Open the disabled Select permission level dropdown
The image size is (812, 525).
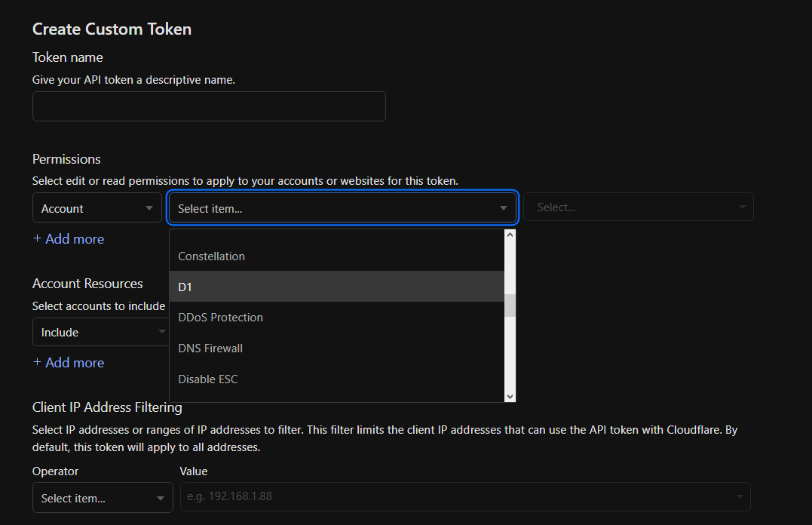[x=639, y=207]
